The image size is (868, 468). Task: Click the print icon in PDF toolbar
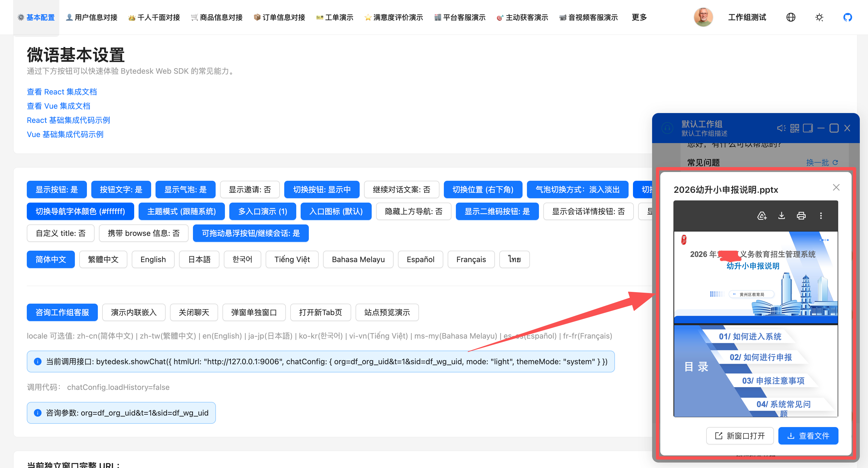(x=801, y=216)
